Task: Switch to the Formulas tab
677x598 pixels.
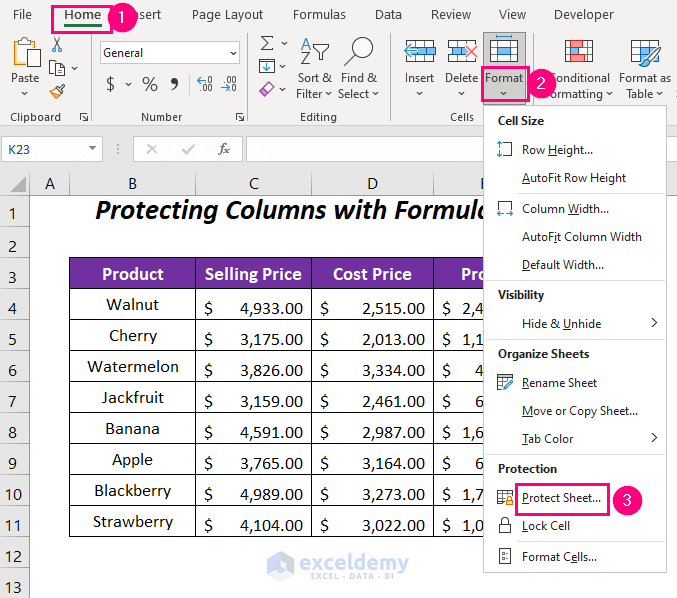Action: click(x=319, y=15)
